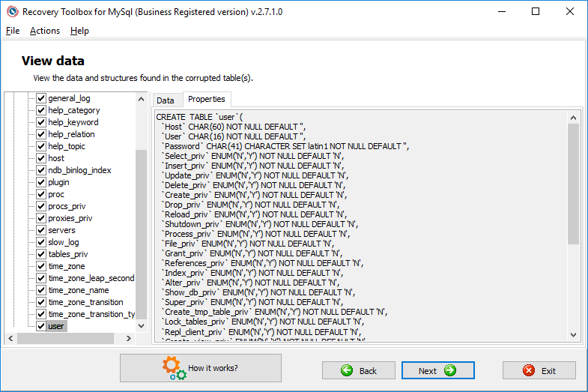Click the red X icon on Exit

[x=529, y=370]
